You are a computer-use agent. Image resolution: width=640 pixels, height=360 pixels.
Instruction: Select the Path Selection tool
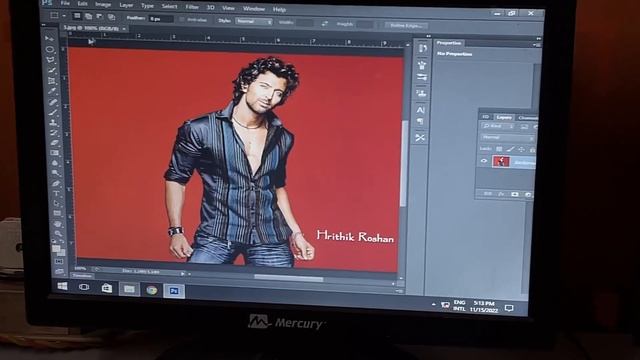point(56,203)
